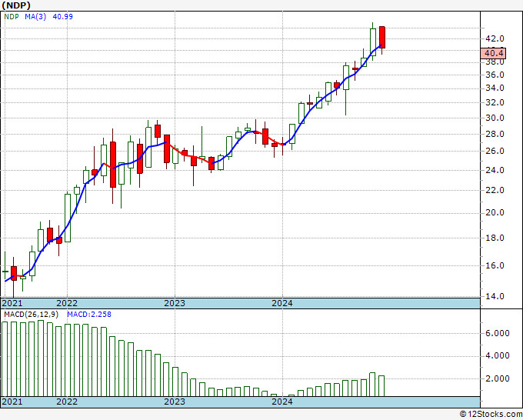Select the 14.0 price axis label

[x=495, y=296]
